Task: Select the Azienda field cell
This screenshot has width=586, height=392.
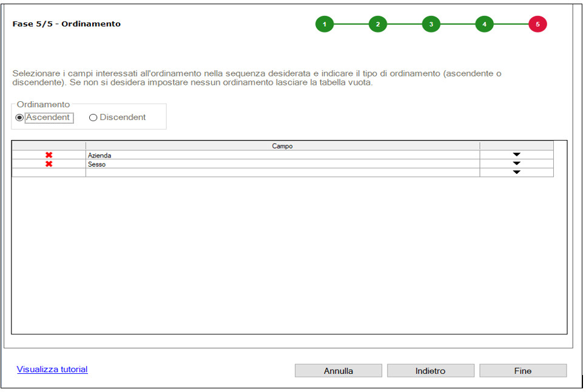Action: [283, 155]
